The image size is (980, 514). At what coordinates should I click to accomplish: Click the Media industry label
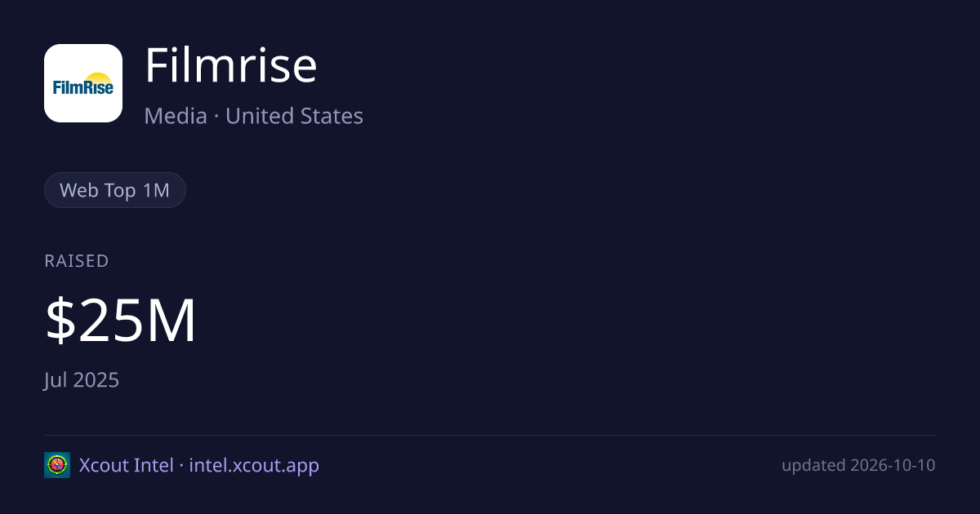point(176,116)
